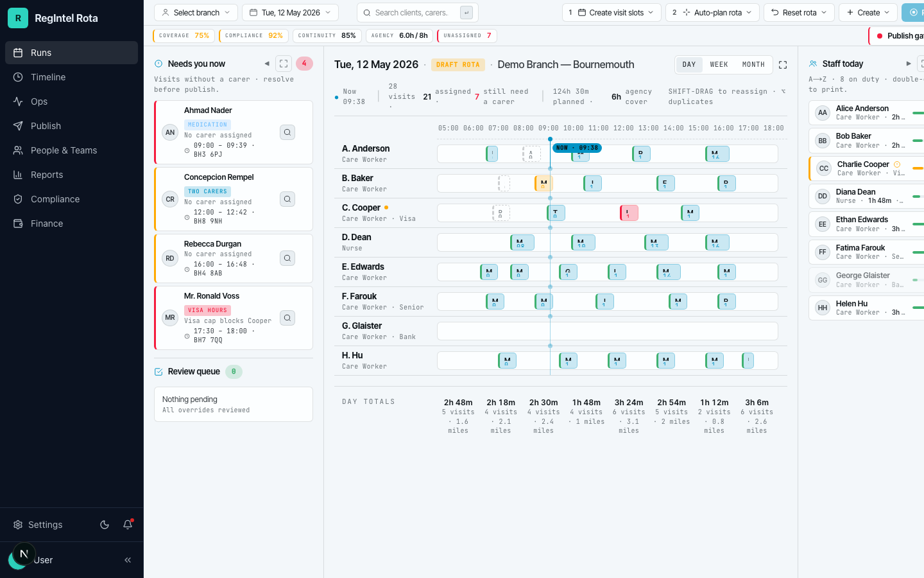
Task: Click the Coverage 75% chip
Action: pos(184,36)
